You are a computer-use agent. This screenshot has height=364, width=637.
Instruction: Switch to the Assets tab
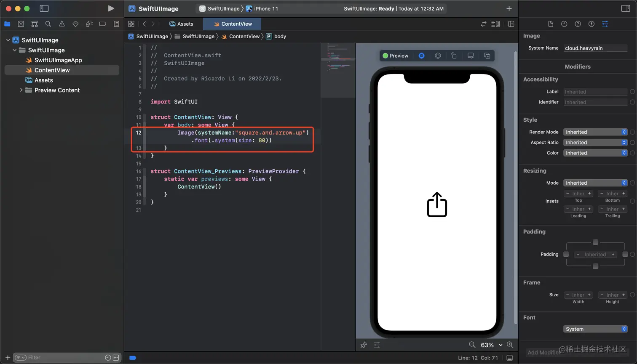coord(181,24)
